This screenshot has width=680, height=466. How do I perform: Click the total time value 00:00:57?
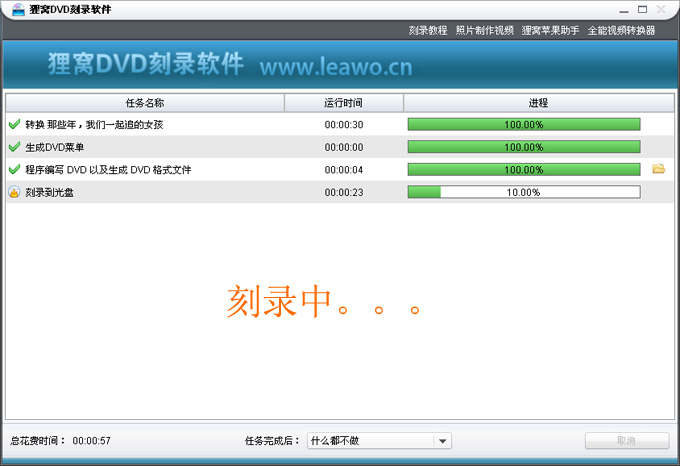92,441
